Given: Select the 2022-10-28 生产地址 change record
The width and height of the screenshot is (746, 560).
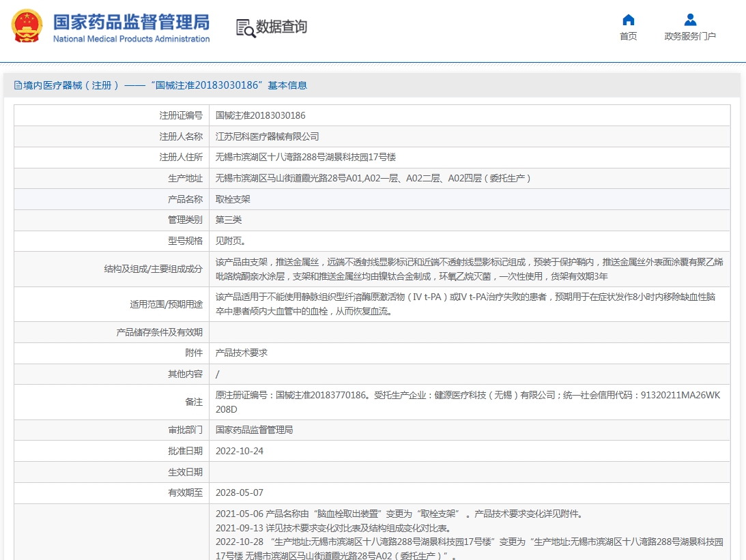Looking at the screenshot, I should tap(469, 549).
